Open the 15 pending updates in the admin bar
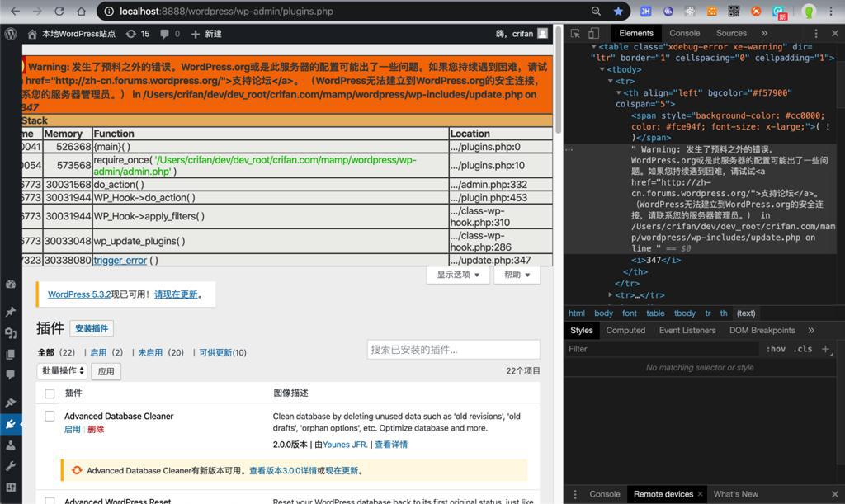845x504 pixels. click(x=138, y=33)
